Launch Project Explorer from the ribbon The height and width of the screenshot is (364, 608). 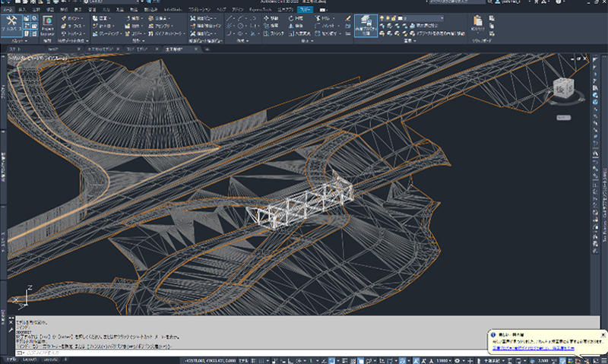(47, 25)
